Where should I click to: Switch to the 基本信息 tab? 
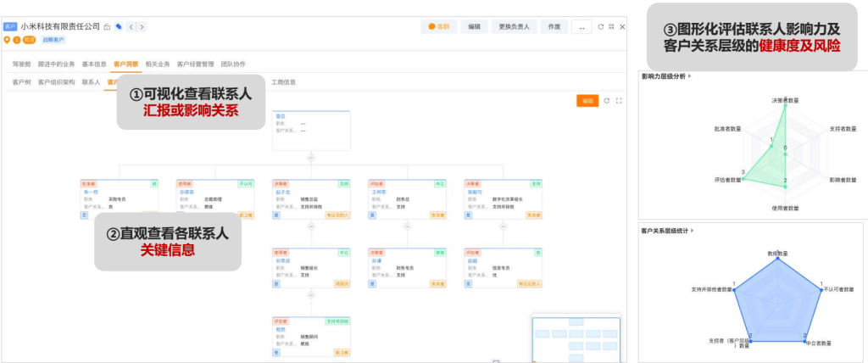(x=94, y=64)
